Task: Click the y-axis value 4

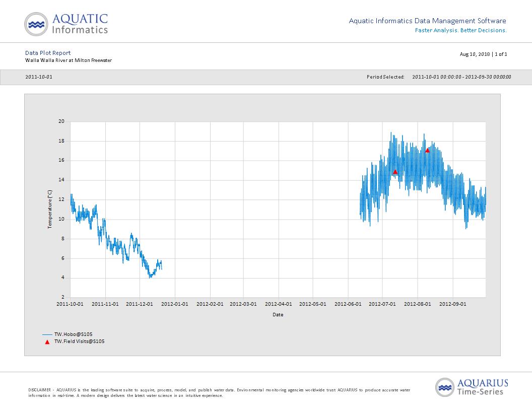Action: 63,278
